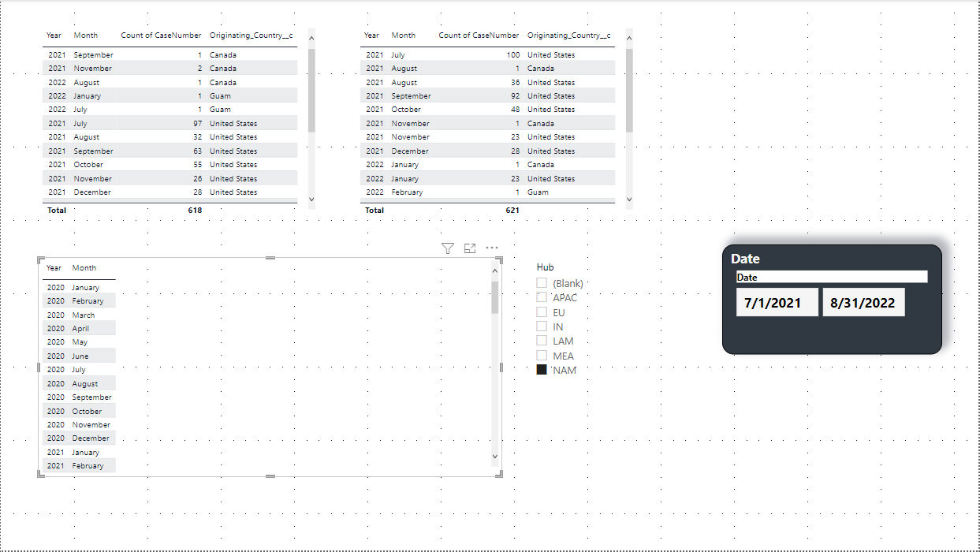This screenshot has height=552, width=980.
Task: Click the scroll-up arrow of the 621-total table
Action: [629, 36]
